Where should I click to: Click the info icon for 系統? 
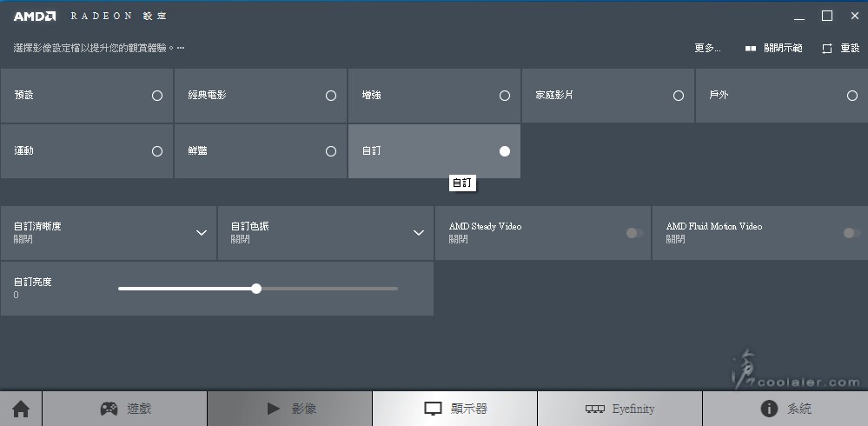pyautogui.click(x=769, y=409)
